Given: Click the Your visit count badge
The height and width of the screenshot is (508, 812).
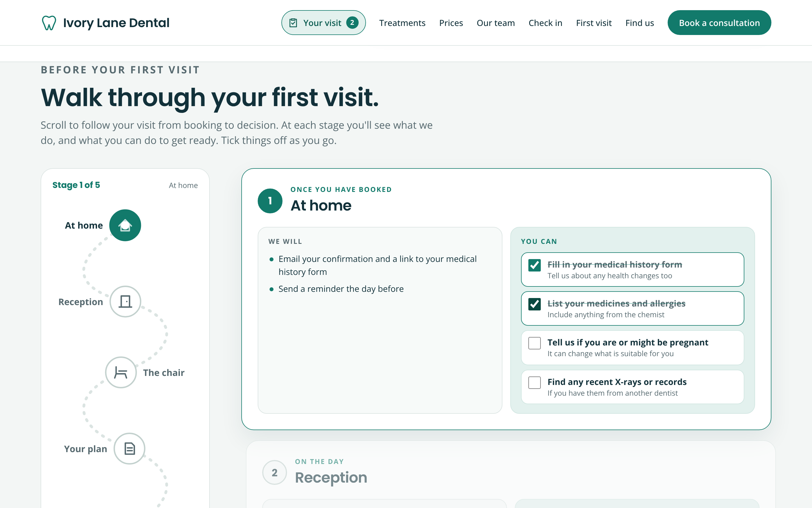Looking at the screenshot, I should [352, 23].
